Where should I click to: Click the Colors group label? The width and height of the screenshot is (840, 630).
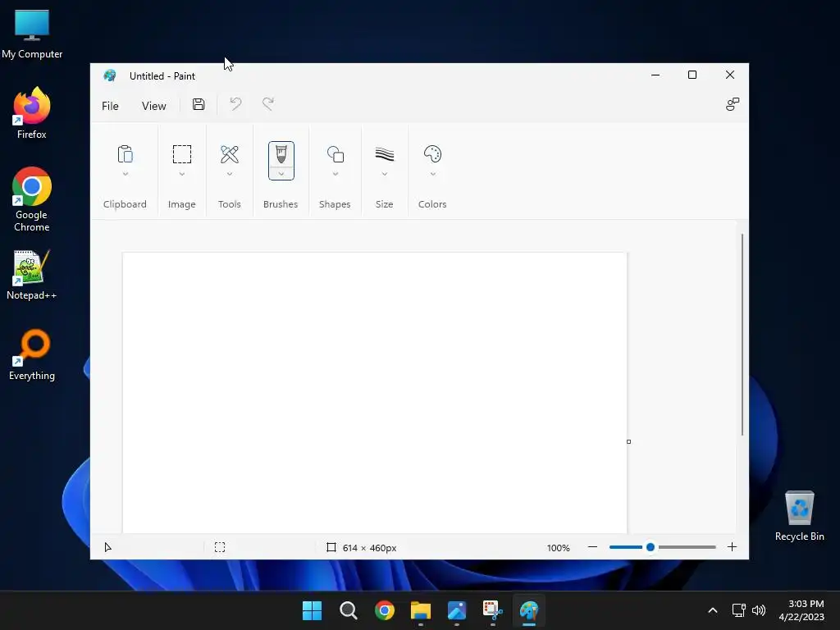click(x=432, y=204)
